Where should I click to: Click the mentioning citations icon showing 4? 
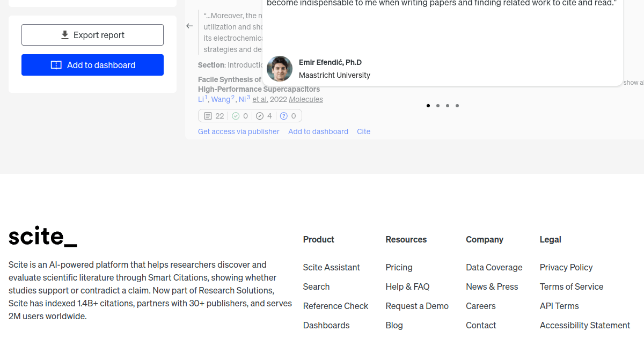pos(260,116)
